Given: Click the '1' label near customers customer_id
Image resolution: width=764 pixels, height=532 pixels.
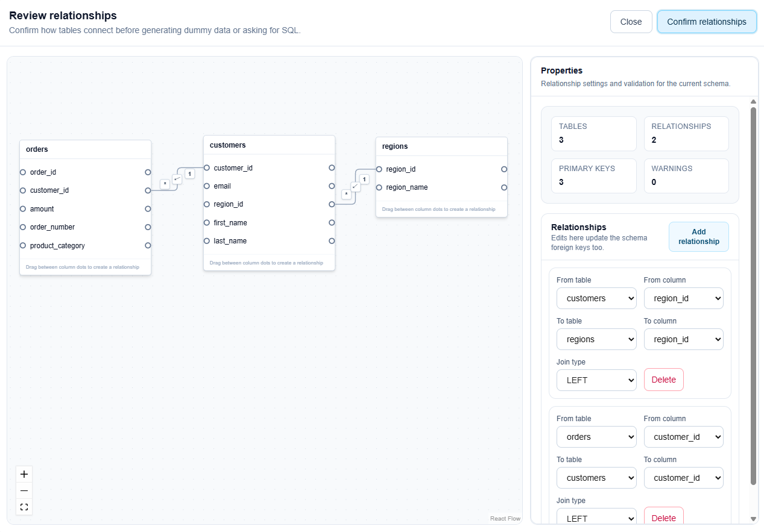Looking at the screenshot, I should pos(189,174).
